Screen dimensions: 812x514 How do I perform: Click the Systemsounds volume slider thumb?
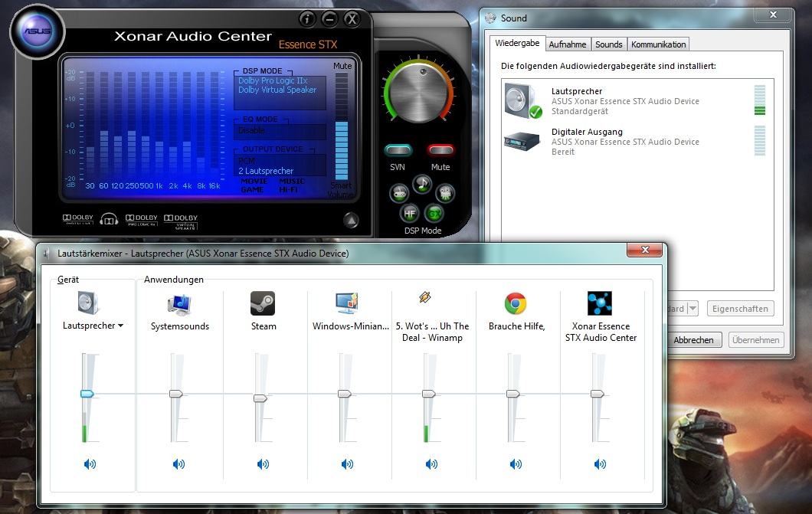coord(176,394)
